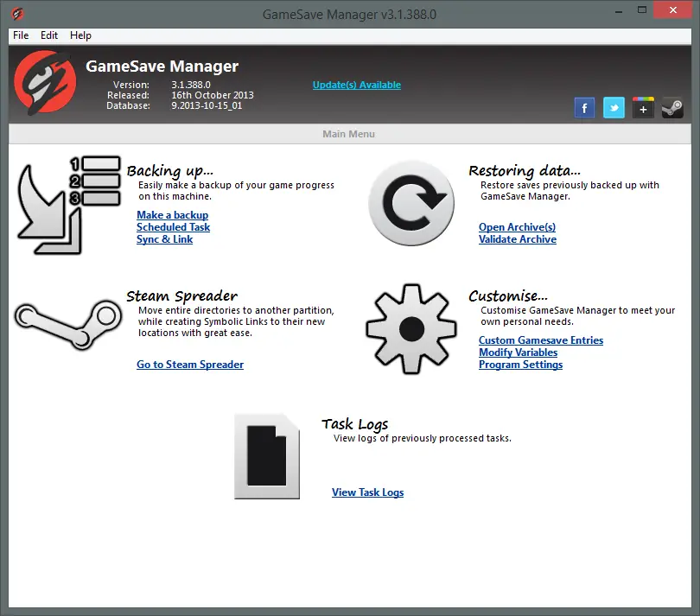The height and width of the screenshot is (616, 700).
Task: Open the Facebook social icon
Action: point(584,108)
